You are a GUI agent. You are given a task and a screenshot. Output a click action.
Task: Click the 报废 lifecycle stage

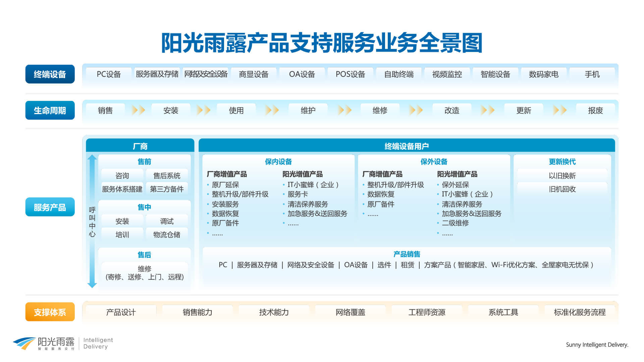[x=595, y=110]
